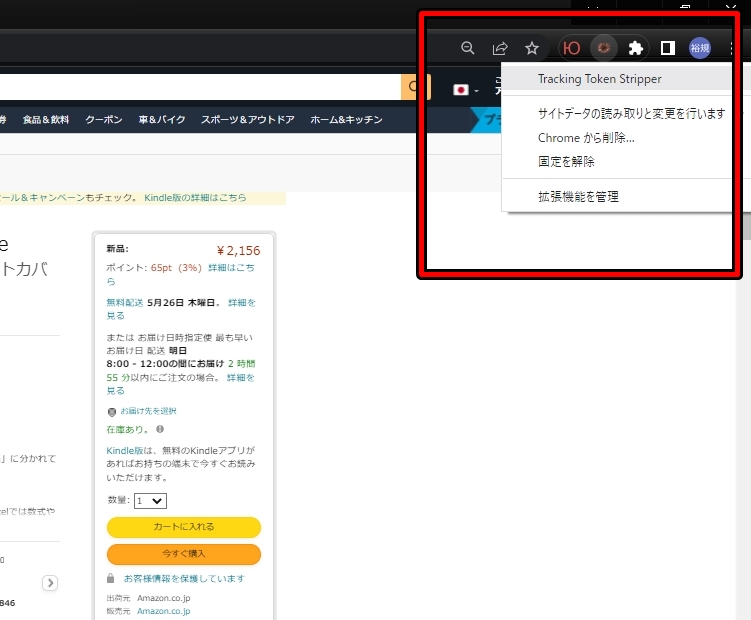Open 車＆バイク navigation tab
Viewport: 751px width, 620px height.
click(x=162, y=120)
